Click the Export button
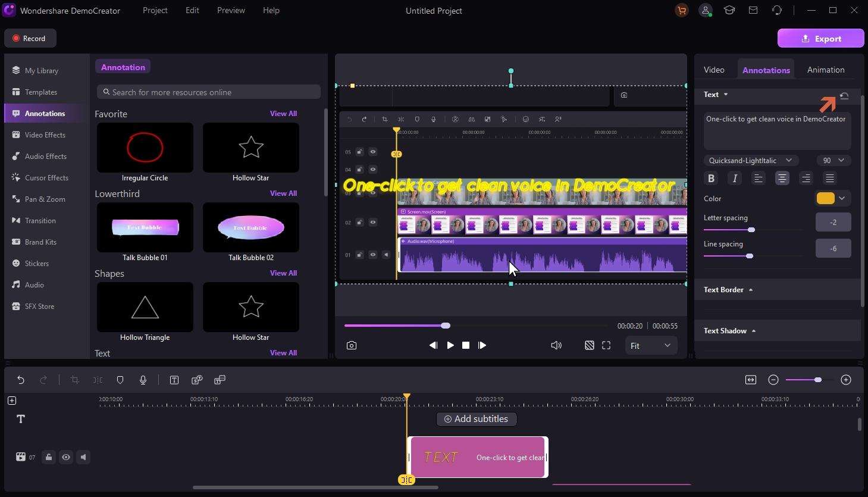This screenshot has height=497, width=868. click(x=820, y=38)
